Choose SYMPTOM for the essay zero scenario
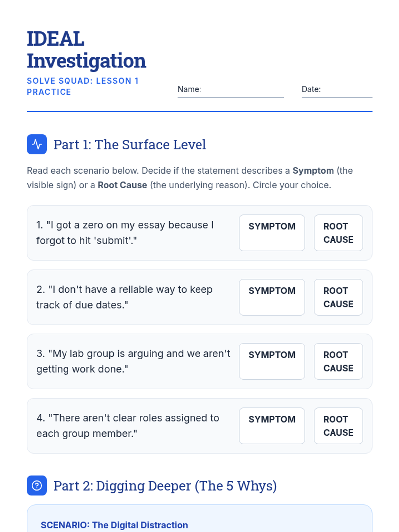The height and width of the screenshot is (532, 399). 272,233
